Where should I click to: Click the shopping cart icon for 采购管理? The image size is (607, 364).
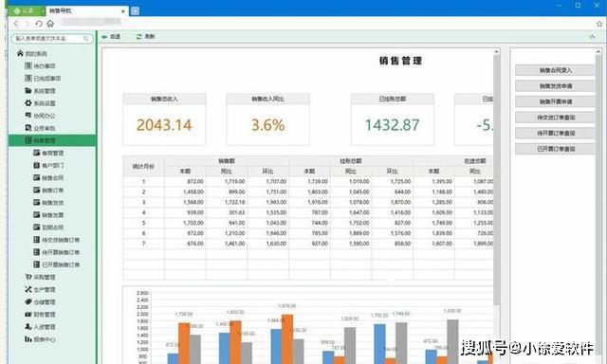click(x=28, y=277)
